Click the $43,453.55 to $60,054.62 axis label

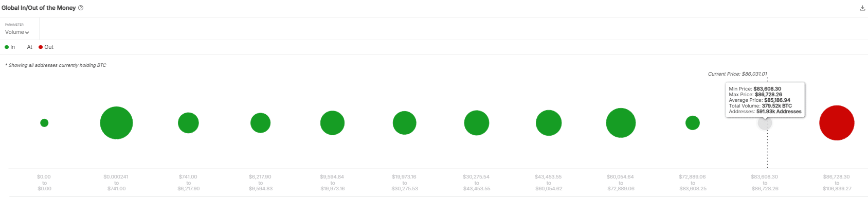pyautogui.click(x=549, y=183)
